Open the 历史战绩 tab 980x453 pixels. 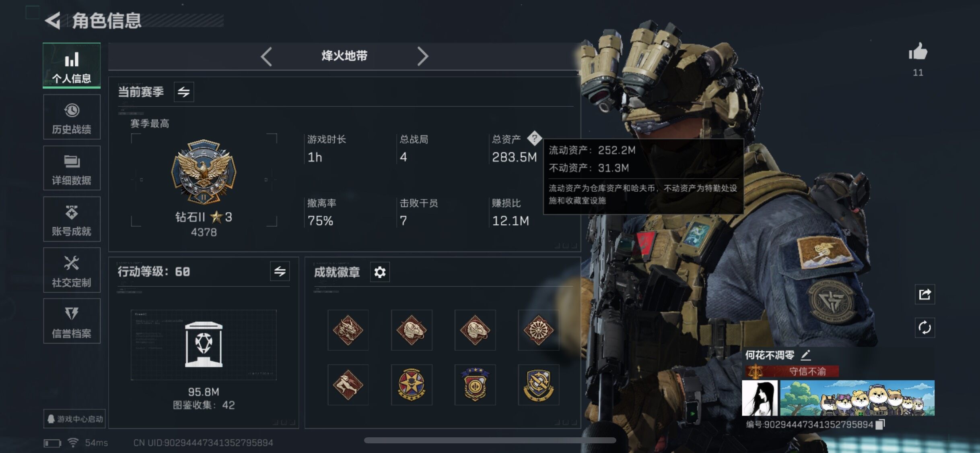click(72, 117)
